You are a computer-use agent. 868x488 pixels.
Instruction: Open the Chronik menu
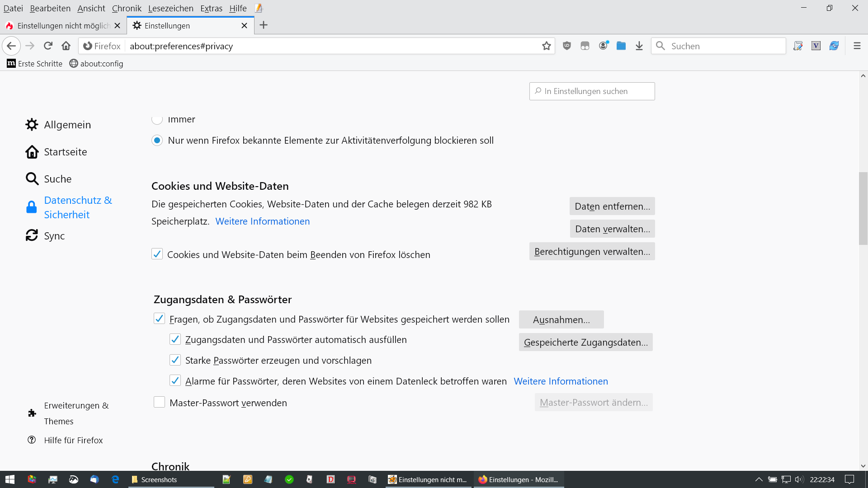(127, 8)
